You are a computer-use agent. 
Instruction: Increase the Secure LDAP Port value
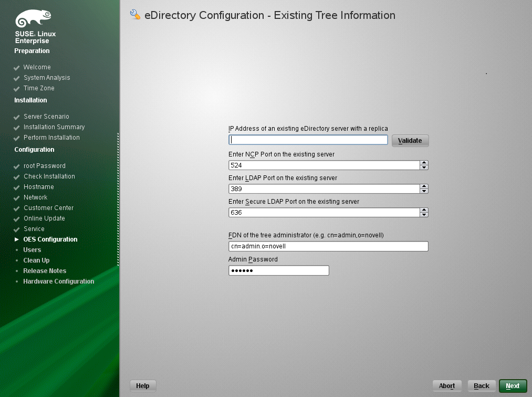coord(424,210)
